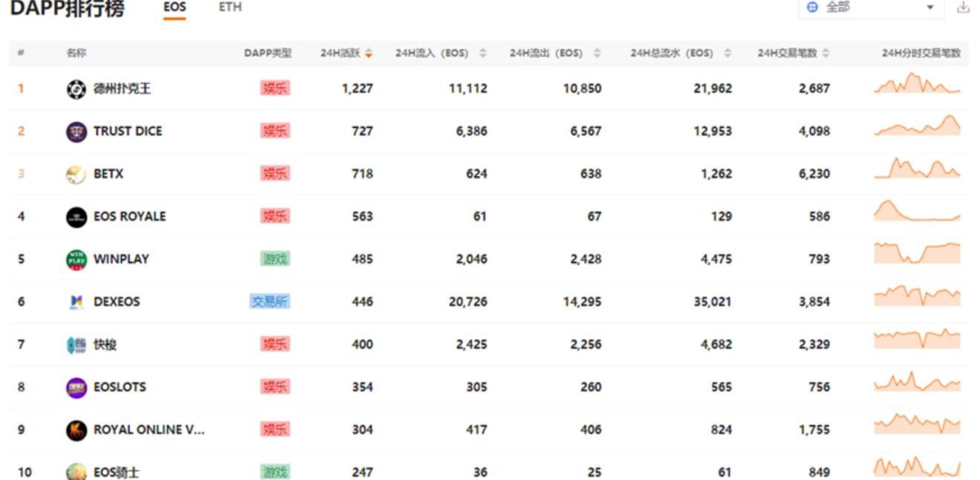Open the EOSLOTS DAPP link
Image resolution: width=980 pixels, height=480 pixels.
tap(120, 387)
